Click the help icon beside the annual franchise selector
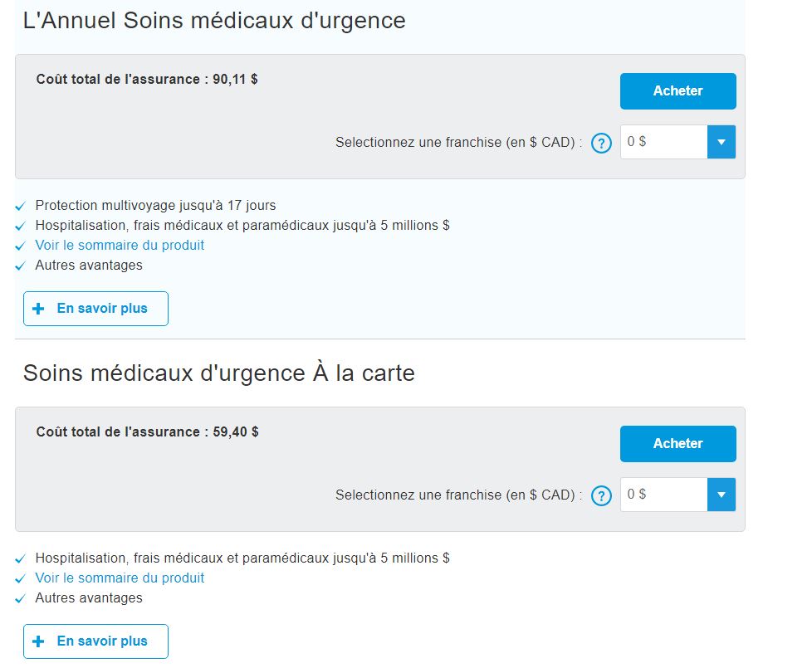This screenshot has height=668, width=812. (601, 143)
